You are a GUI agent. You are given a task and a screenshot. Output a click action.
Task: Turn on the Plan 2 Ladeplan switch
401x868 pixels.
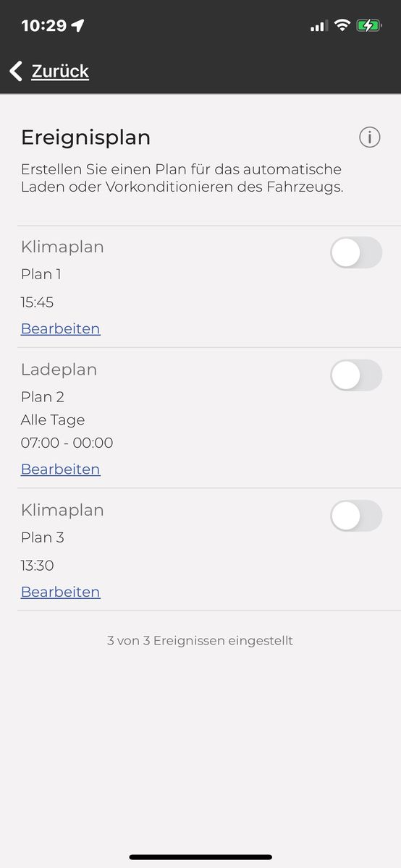point(356,375)
